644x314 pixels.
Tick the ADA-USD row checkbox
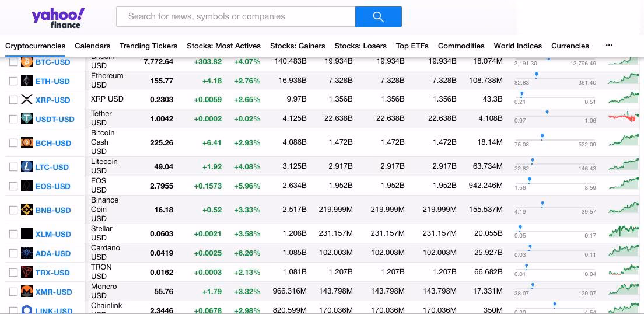coord(13,253)
